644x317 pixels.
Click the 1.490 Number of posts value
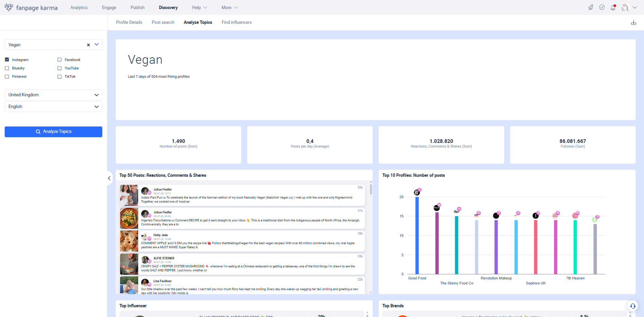click(x=178, y=141)
